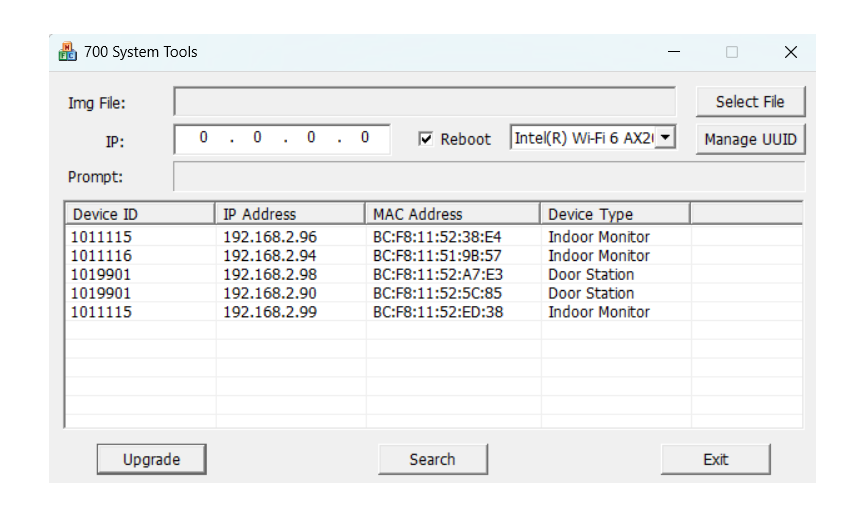Click MAC address BC:F8:11:51:9B:57

(437, 256)
